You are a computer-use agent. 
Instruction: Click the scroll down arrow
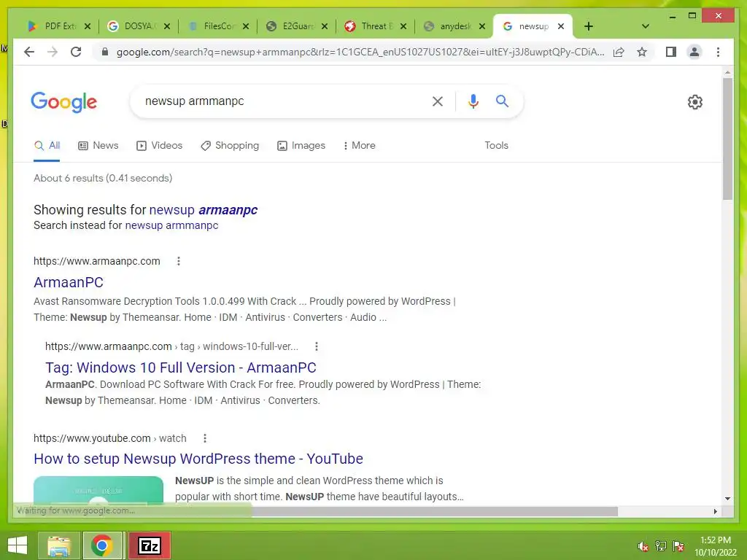[727, 499]
